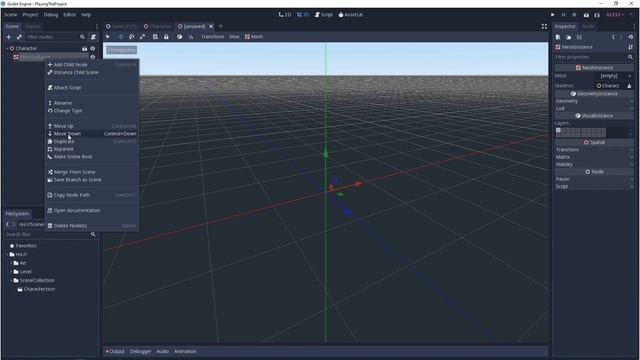
Task: Open the GLES3 renderer dropdown
Action: click(616, 15)
